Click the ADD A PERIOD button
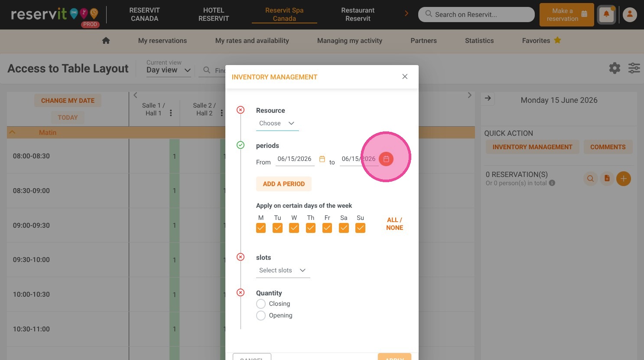The width and height of the screenshot is (644, 360). coord(284,184)
